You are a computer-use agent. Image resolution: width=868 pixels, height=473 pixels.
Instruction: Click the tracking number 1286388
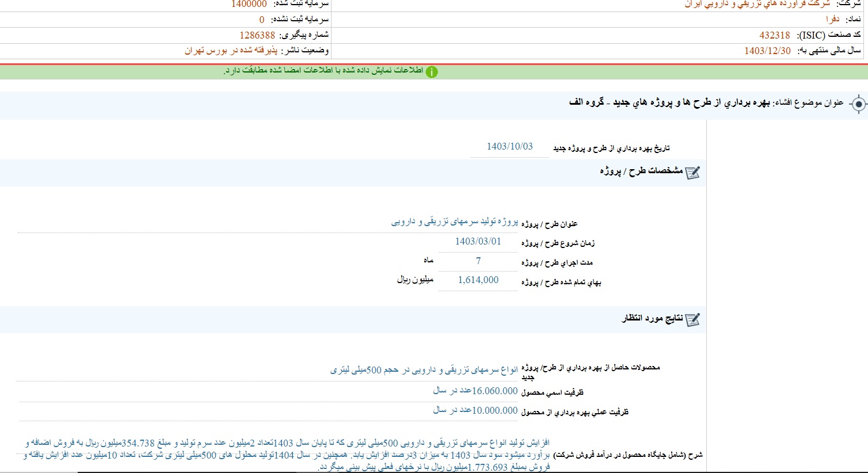[257, 36]
